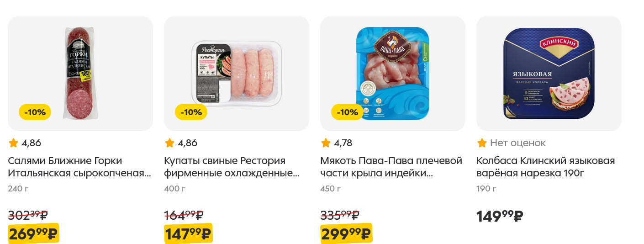Screen dimensions: 644x244
Task: Click the -10% badge on the salami image
Action: pos(35,112)
